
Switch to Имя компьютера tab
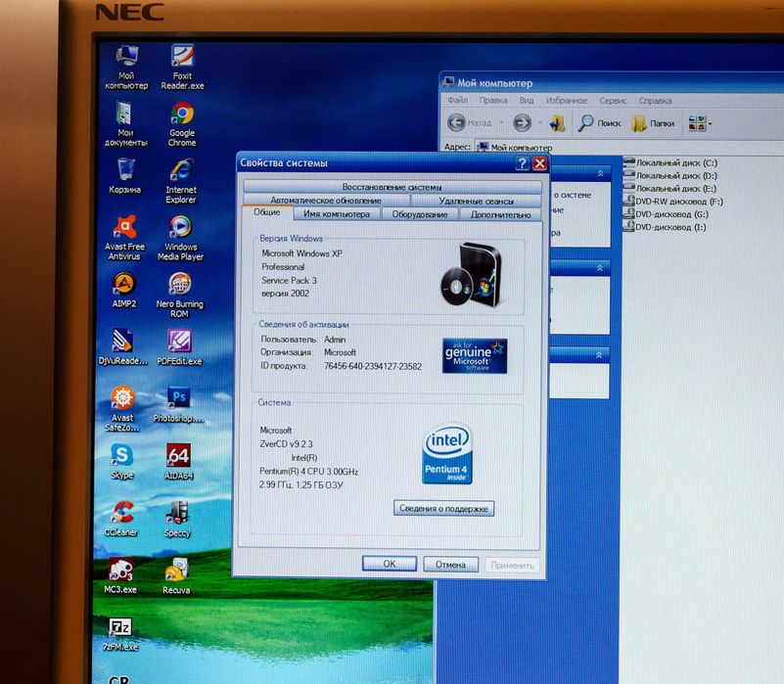337,213
